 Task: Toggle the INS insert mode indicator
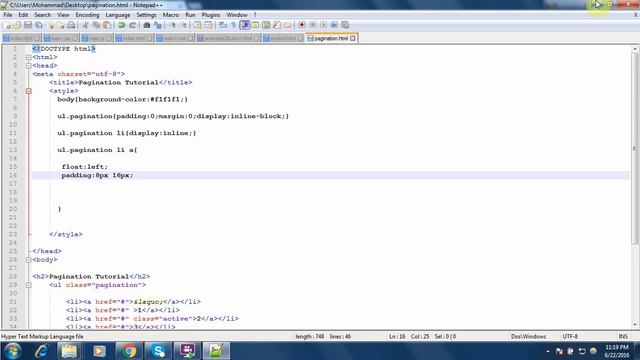coord(623,337)
